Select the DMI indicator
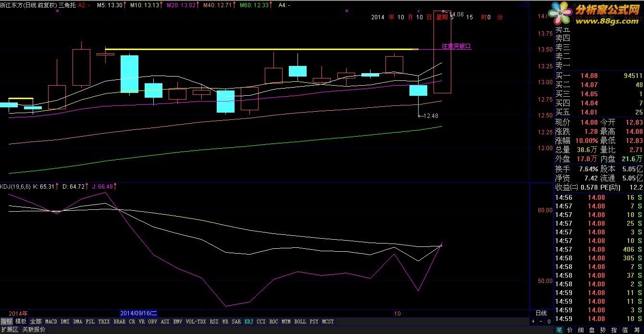This screenshot has height=334, width=644. point(65,321)
